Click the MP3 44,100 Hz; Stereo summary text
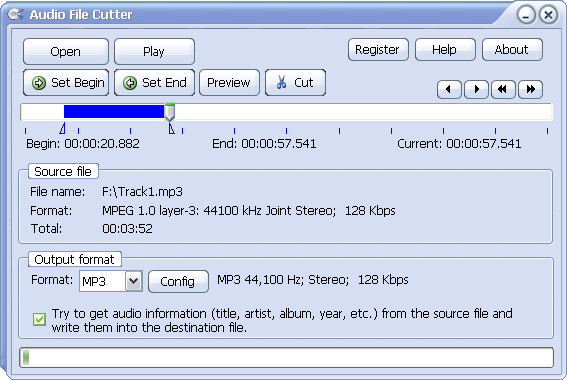The image size is (567, 380). pos(312,280)
